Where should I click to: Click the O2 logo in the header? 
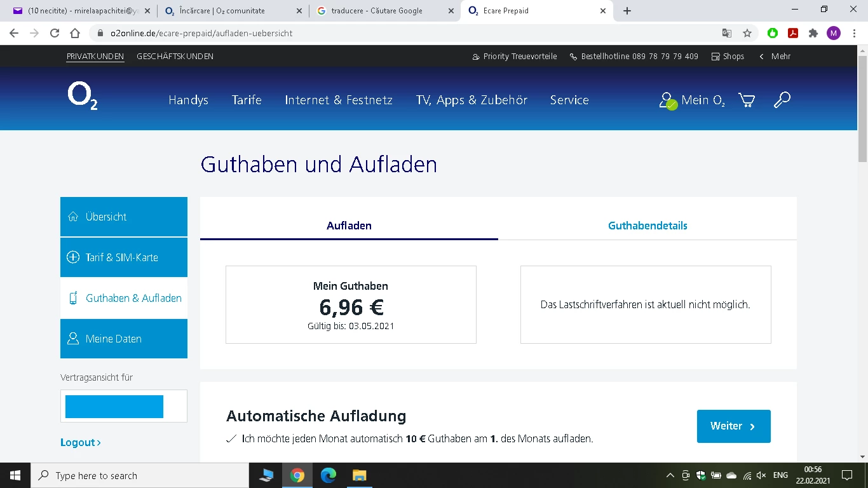point(83,96)
